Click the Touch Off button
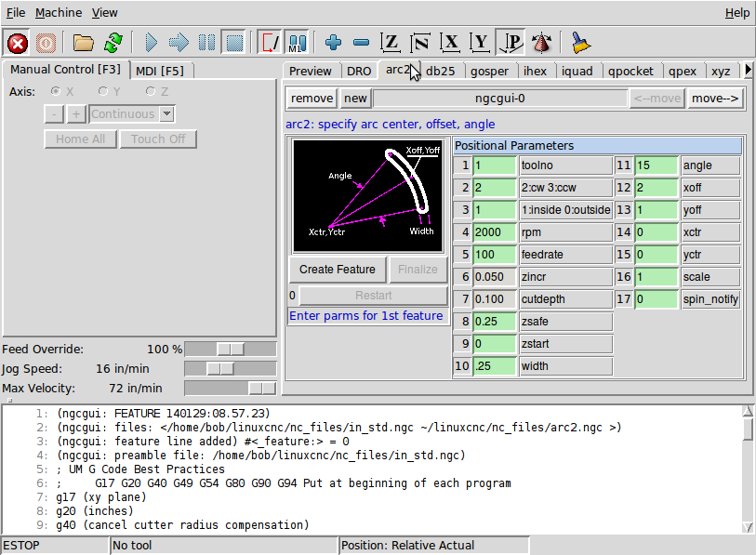This screenshot has width=756, height=555. pyautogui.click(x=158, y=139)
